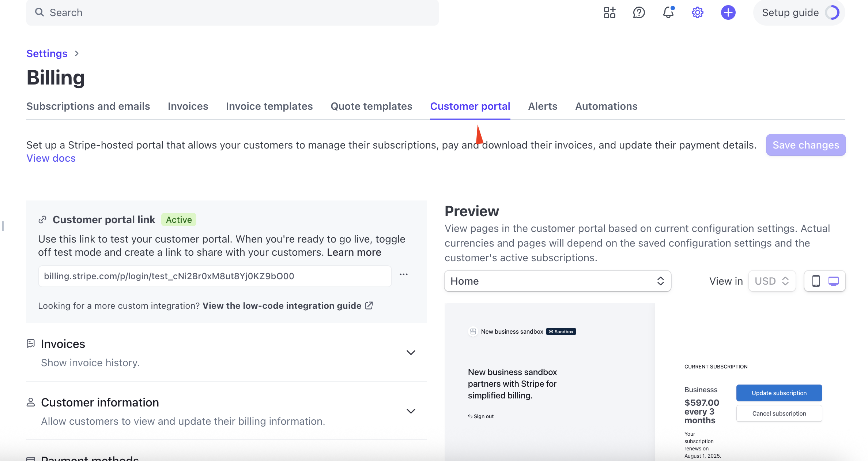Click the Setup guide button

(799, 12)
